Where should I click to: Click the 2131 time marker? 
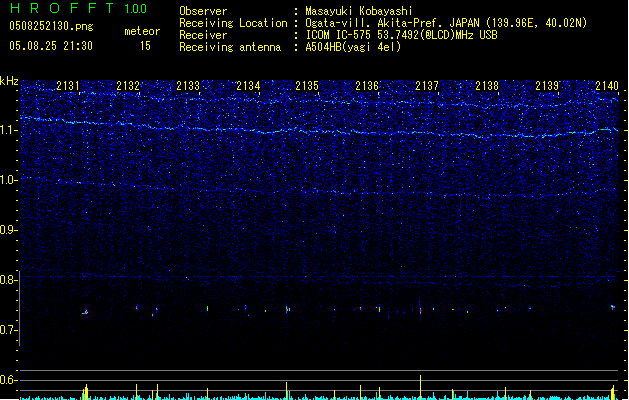coord(68,87)
